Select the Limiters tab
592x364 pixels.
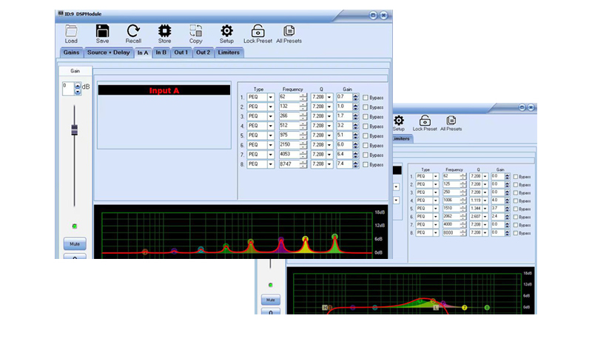coord(229,53)
